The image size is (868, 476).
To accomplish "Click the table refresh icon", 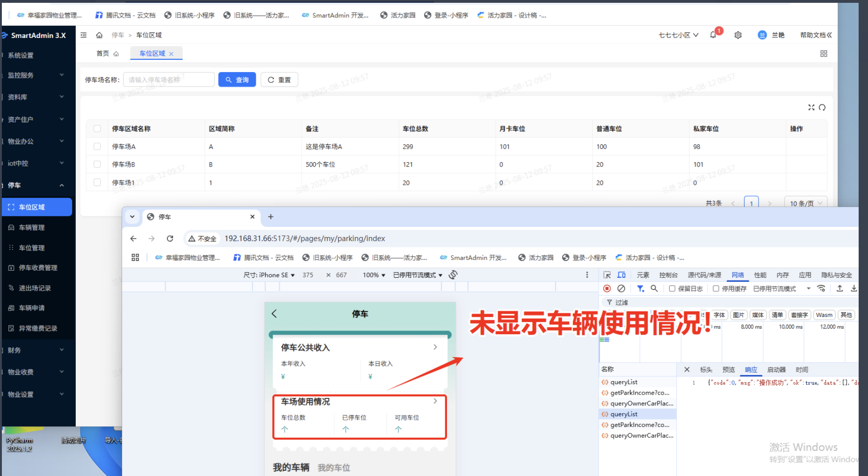I will [x=822, y=108].
